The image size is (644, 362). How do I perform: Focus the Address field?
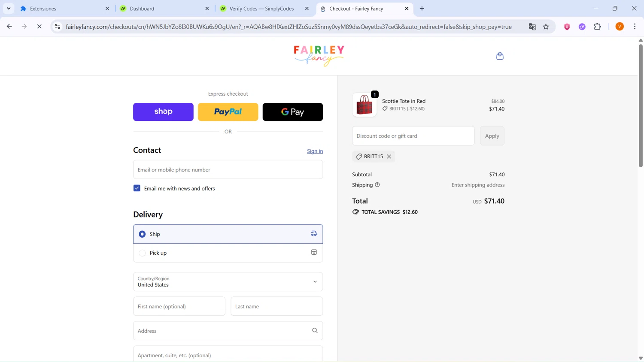point(228,331)
